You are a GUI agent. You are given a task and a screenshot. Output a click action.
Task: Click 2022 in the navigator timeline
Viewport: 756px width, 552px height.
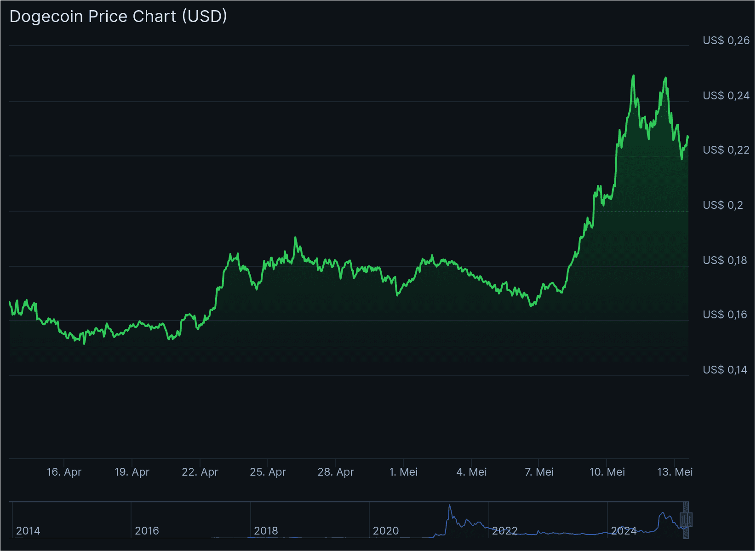[x=505, y=531]
